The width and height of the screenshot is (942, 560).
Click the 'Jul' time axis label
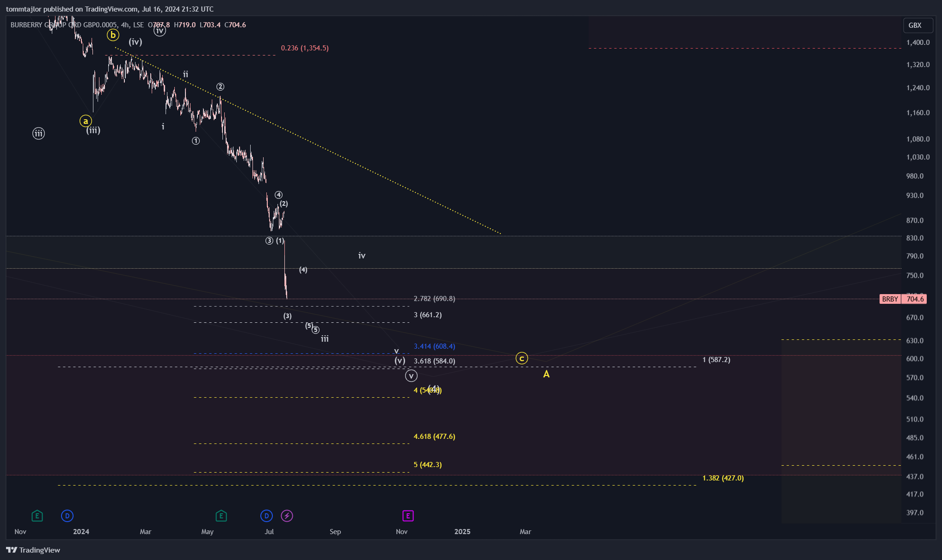pos(269,532)
